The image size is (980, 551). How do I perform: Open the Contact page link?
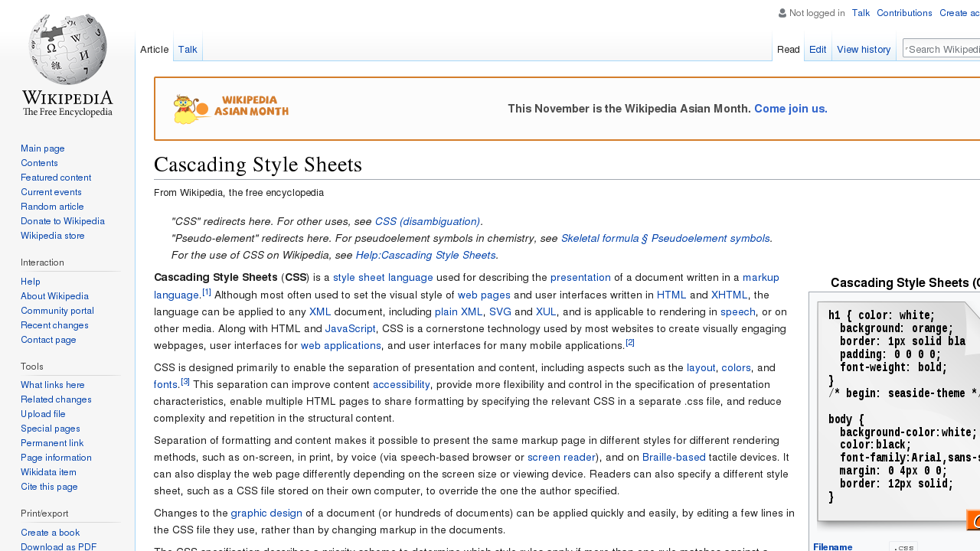[x=48, y=340]
